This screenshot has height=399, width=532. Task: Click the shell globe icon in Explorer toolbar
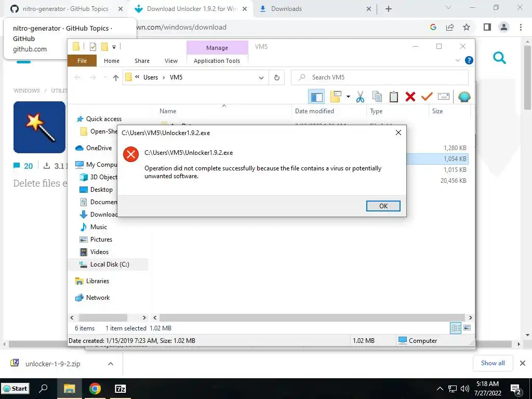(464, 97)
